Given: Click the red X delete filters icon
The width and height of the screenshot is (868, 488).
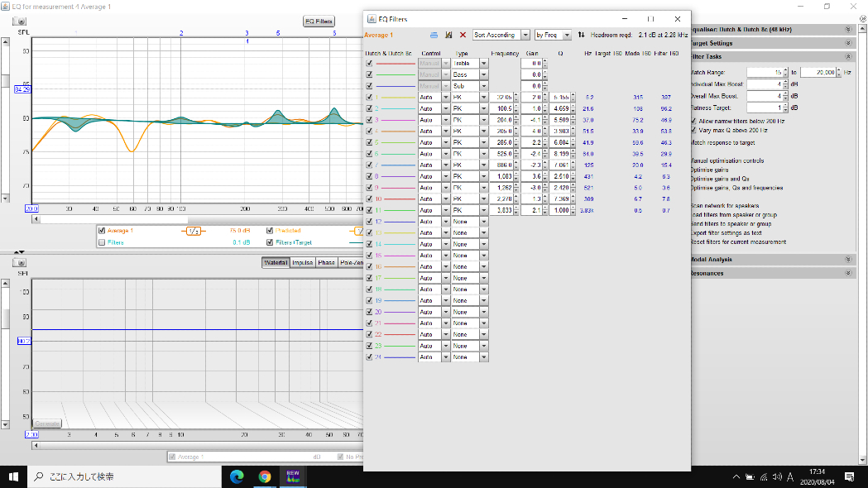Looking at the screenshot, I should (463, 35).
